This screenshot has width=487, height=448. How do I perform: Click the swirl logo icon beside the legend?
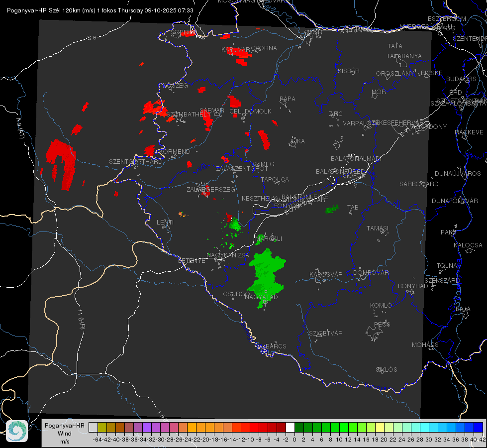(17, 431)
